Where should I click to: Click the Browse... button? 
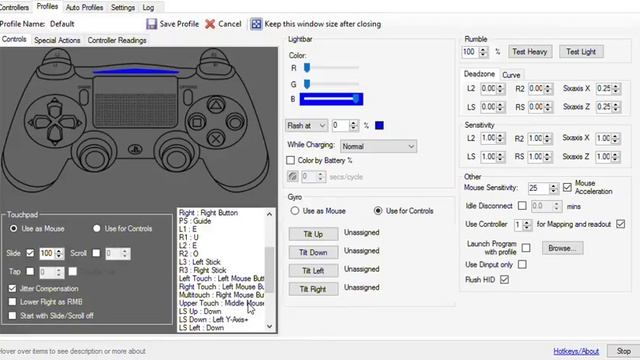562,248
